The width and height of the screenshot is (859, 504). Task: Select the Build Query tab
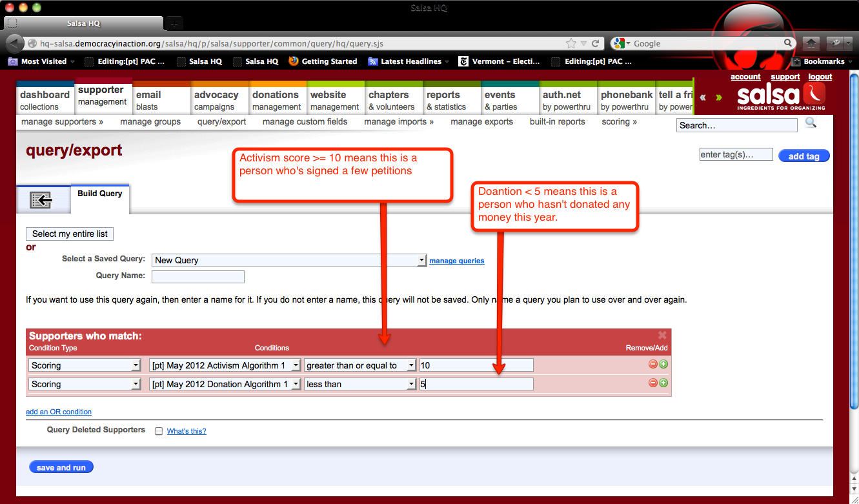coord(100,198)
